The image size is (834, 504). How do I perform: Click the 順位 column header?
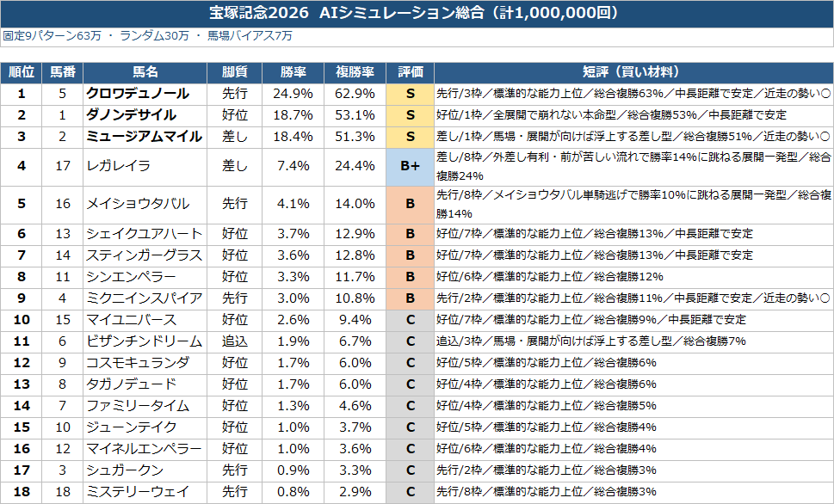pos(22,72)
